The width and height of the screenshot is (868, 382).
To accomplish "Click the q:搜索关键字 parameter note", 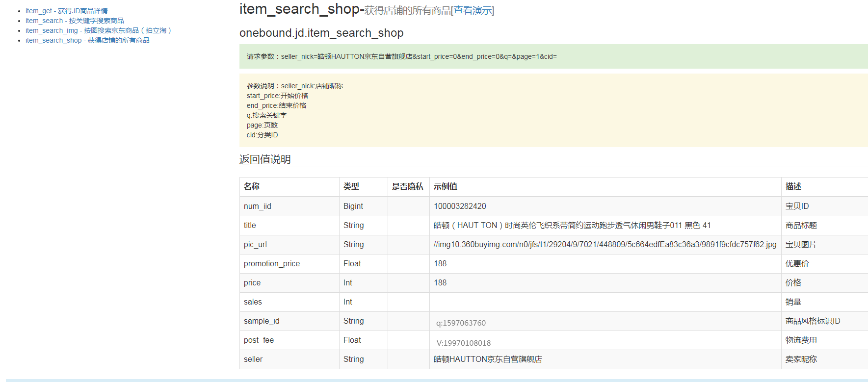I will pyautogui.click(x=266, y=115).
